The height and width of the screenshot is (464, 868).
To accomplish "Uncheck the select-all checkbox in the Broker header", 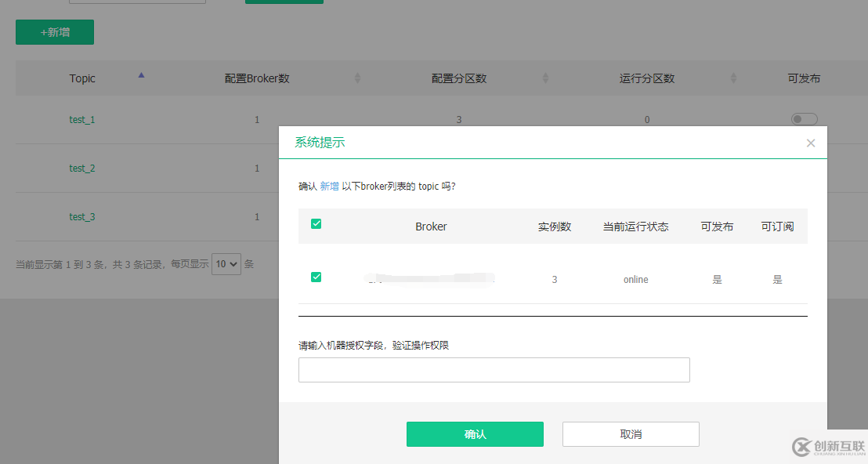I will pos(316,223).
